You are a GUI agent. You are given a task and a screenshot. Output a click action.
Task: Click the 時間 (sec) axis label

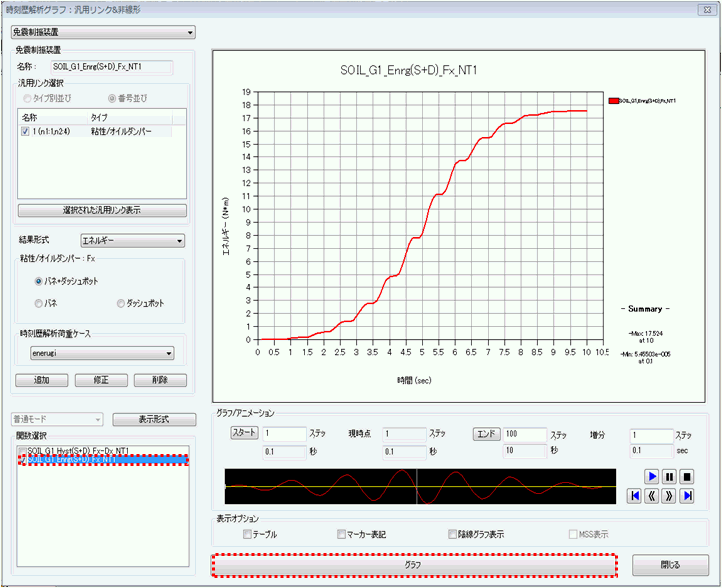click(414, 380)
